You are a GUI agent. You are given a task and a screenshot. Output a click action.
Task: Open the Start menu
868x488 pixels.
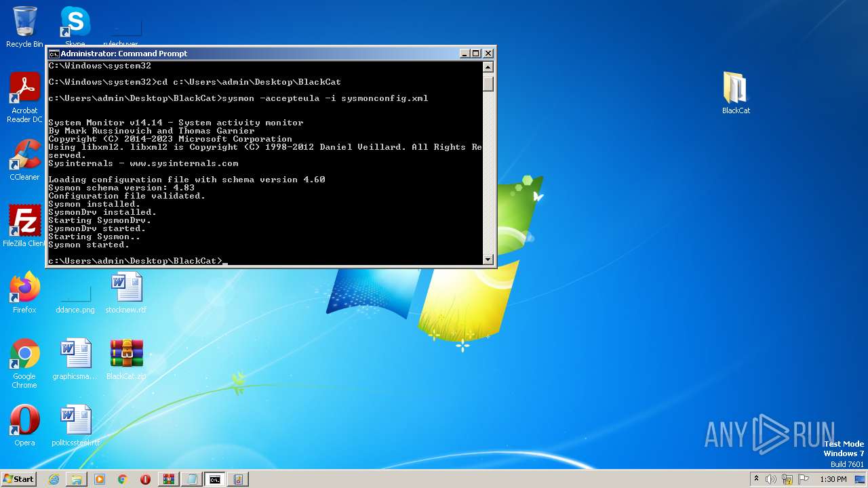coord(18,479)
